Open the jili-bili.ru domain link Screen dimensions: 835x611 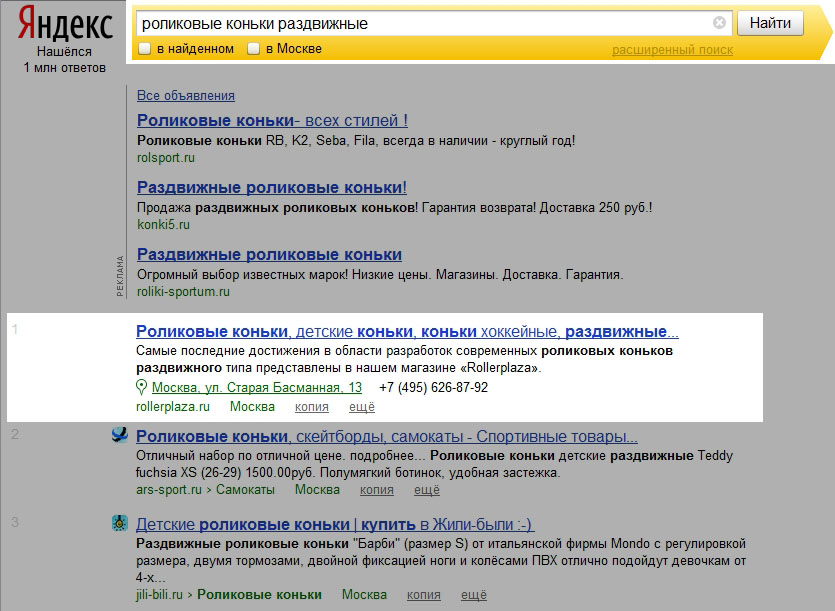click(x=159, y=594)
